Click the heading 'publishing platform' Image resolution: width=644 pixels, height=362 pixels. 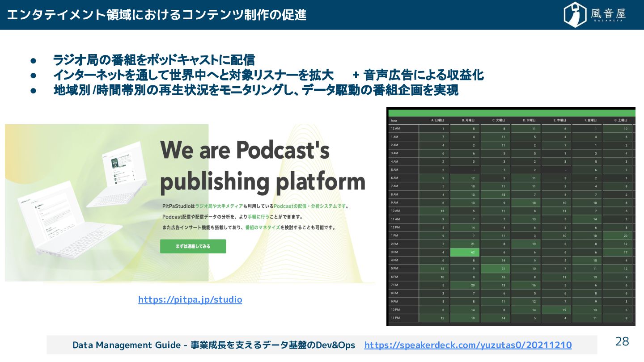[x=263, y=182]
